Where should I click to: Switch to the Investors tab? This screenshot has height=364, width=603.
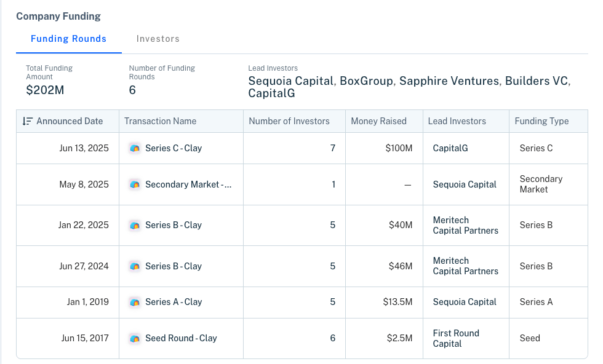point(158,39)
